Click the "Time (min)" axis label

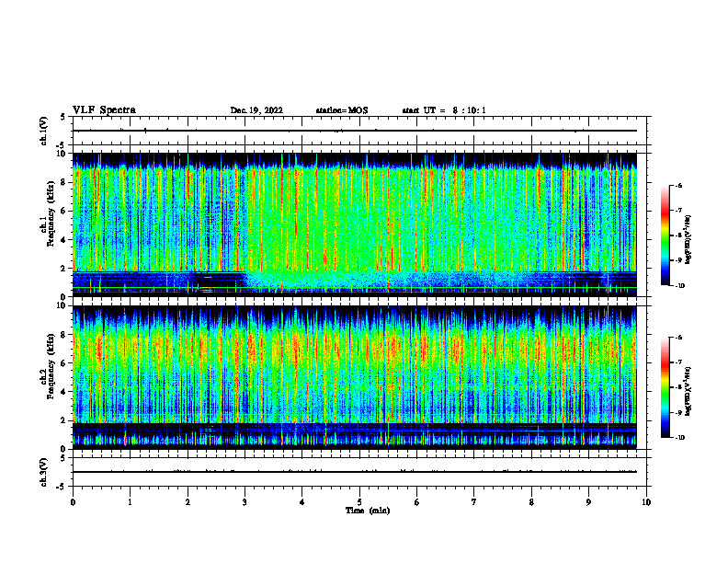(368, 511)
